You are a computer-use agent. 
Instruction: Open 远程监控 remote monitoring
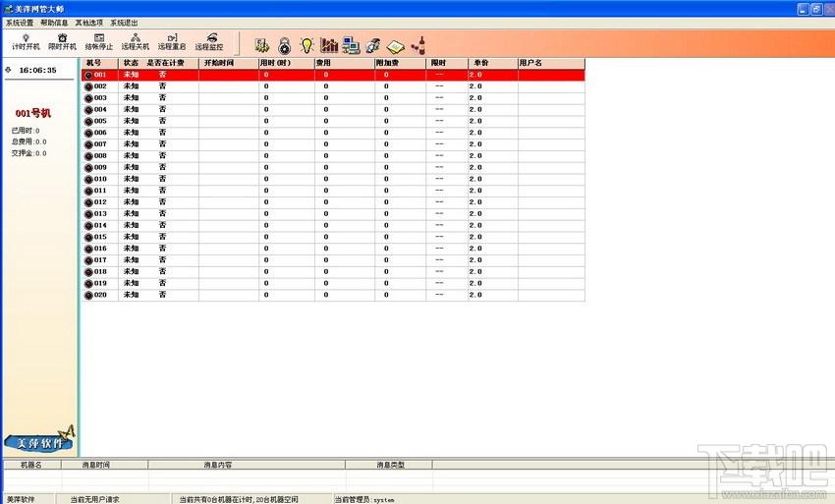[x=209, y=42]
